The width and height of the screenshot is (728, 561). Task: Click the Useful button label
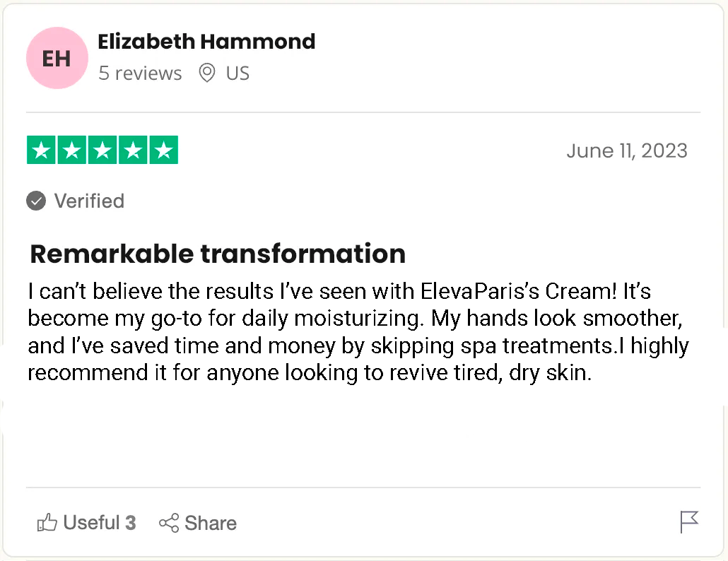[91, 523]
